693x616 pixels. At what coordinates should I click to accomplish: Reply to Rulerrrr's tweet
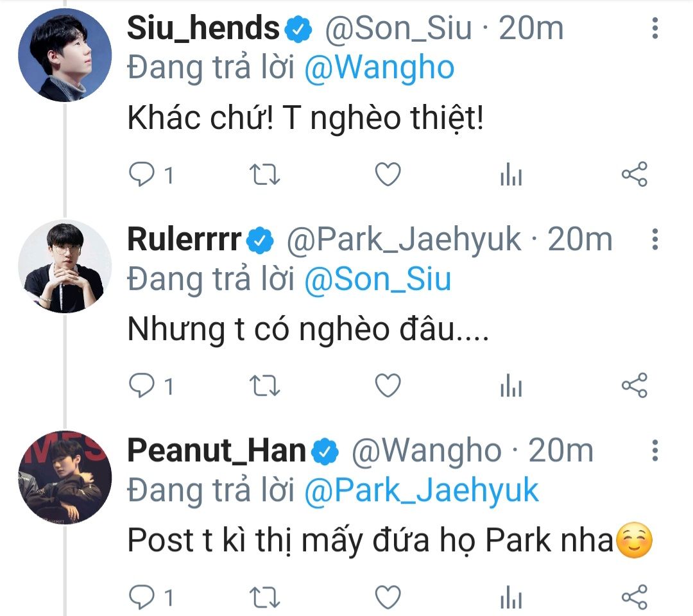[x=141, y=386]
